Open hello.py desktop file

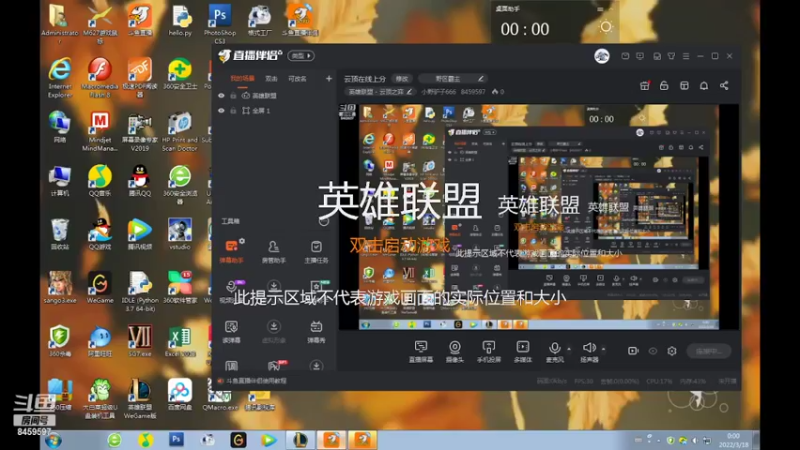(x=180, y=20)
